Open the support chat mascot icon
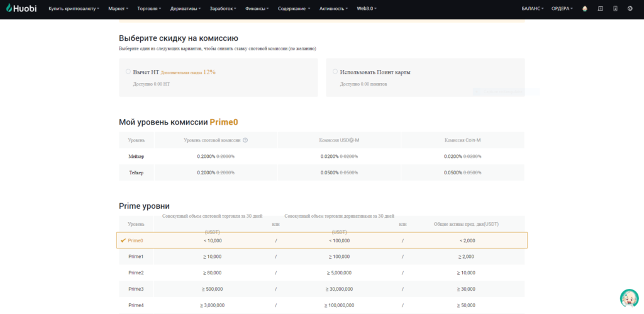The image size is (644, 314). coord(629,298)
